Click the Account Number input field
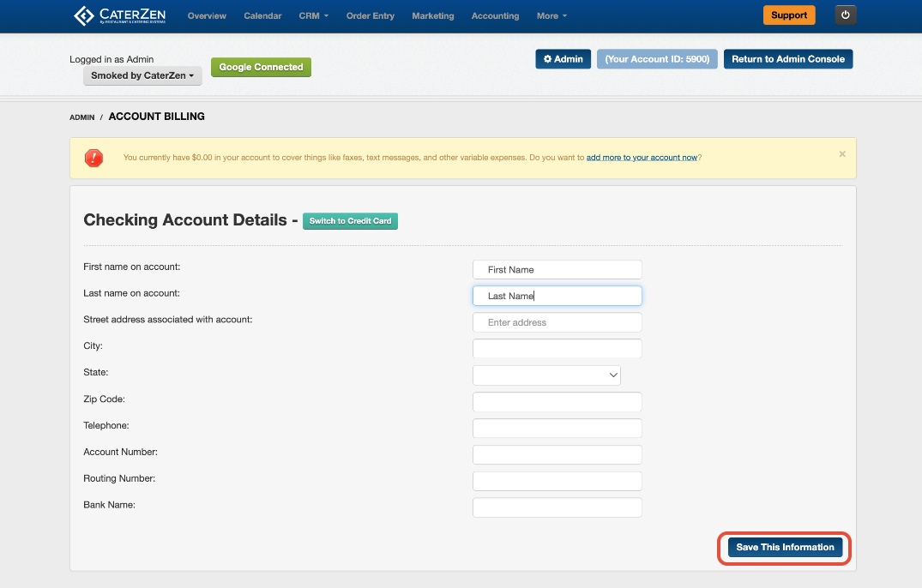The height and width of the screenshot is (588, 922). click(x=557, y=454)
